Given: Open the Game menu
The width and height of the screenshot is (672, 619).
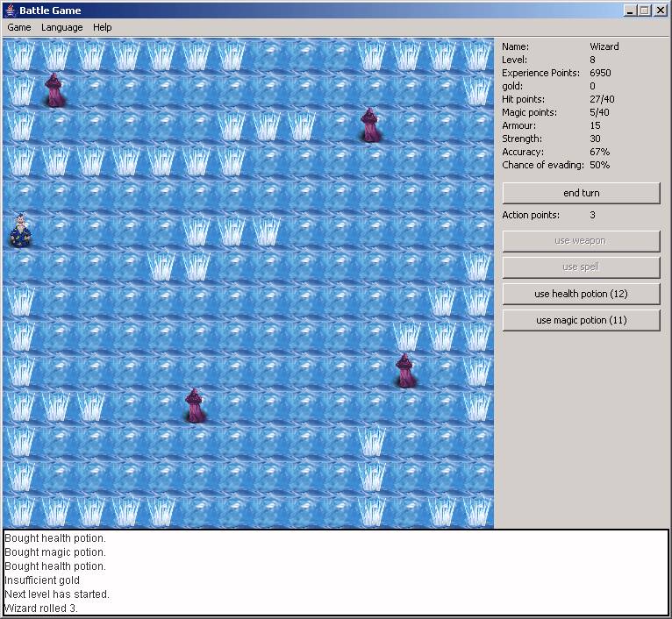Looking at the screenshot, I should point(18,27).
